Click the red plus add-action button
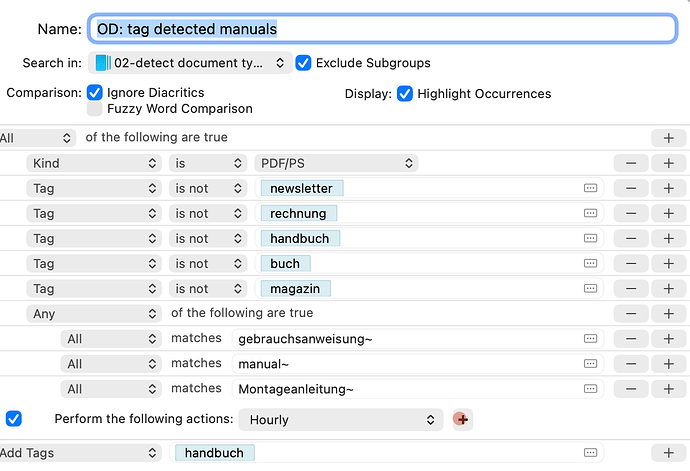 point(462,419)
